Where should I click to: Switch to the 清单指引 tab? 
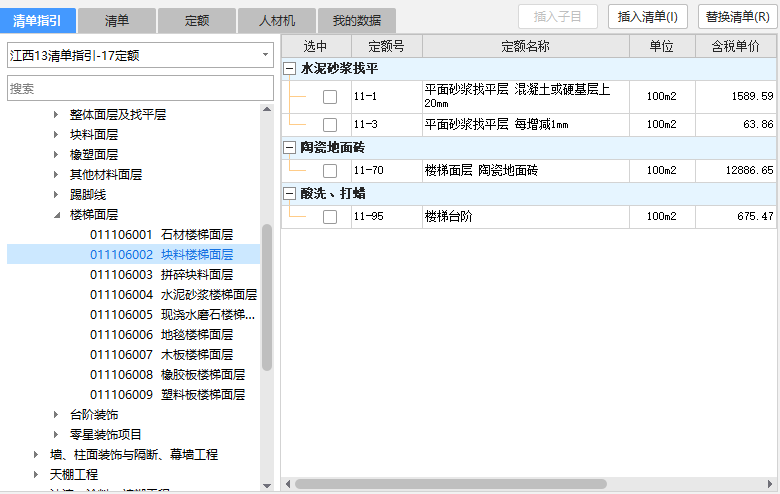38,20
